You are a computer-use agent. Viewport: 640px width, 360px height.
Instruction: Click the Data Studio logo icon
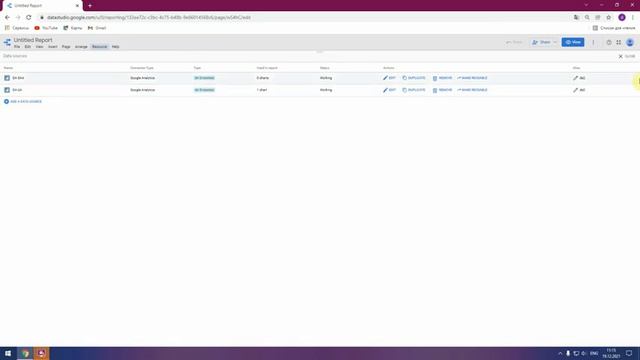point(7,42)
